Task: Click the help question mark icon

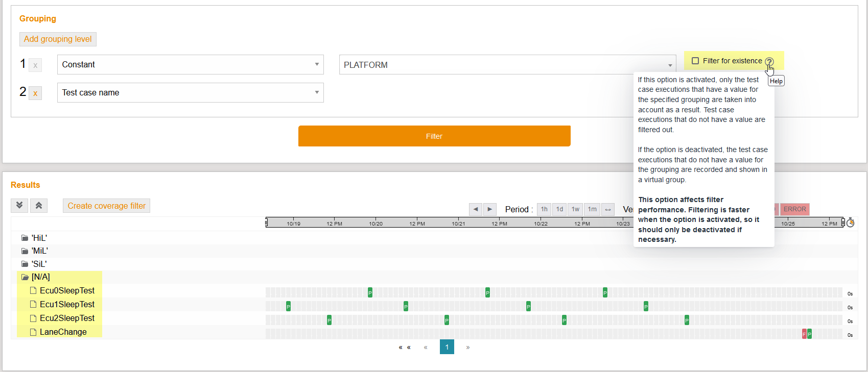Action: [x=769, y=62]
